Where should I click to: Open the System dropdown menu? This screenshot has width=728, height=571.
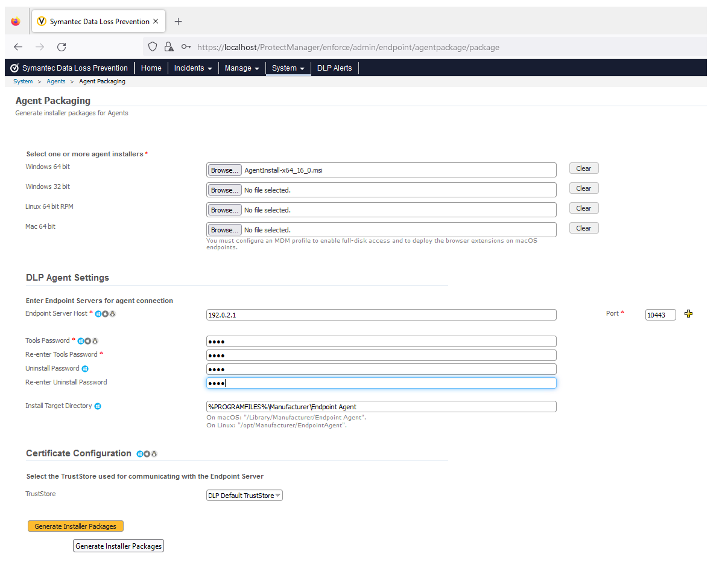click(x=288, y=68)
